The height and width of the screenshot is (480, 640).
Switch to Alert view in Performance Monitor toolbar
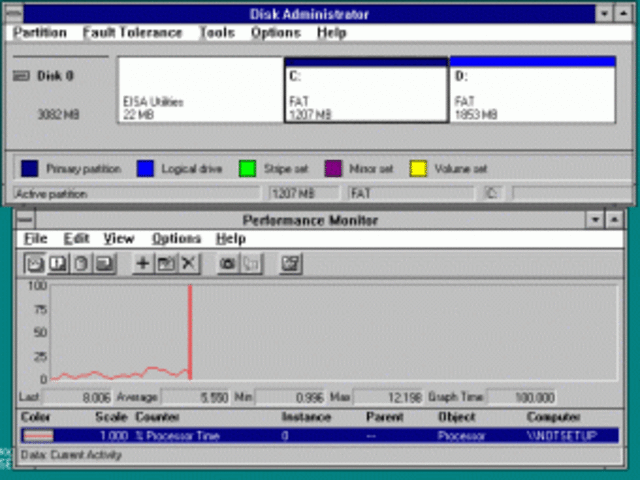click(x=58, y=264)
